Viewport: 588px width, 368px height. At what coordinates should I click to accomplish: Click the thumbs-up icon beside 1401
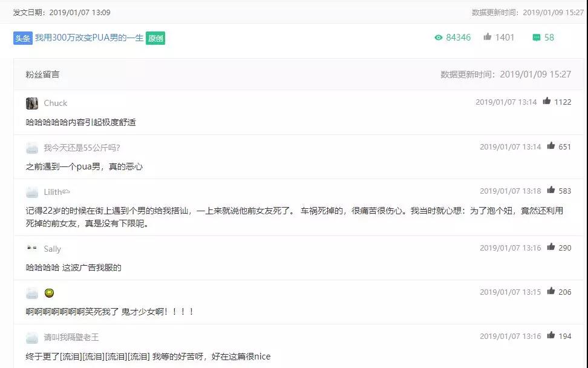488,36
